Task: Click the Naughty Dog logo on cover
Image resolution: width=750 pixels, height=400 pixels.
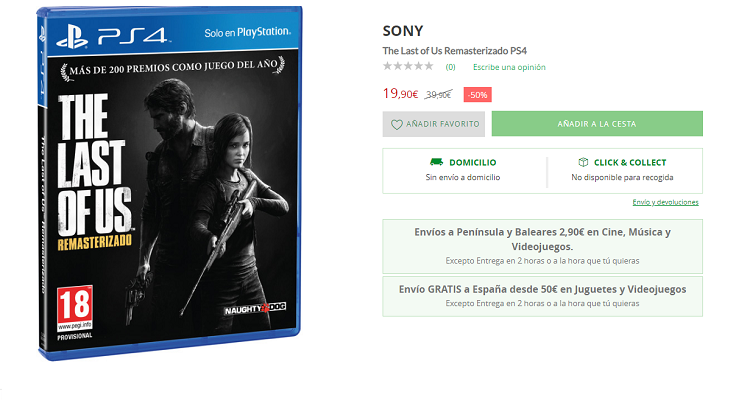Action: click(255, 309)
